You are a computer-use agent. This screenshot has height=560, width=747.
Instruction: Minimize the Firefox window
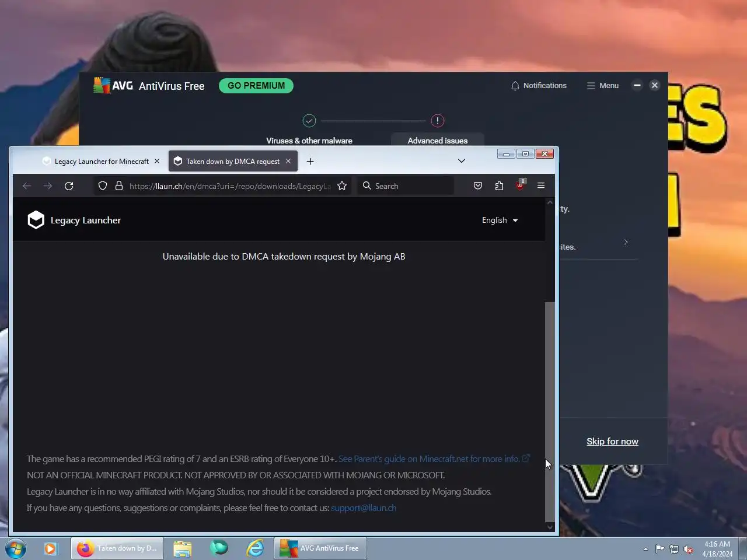(506, 153)
